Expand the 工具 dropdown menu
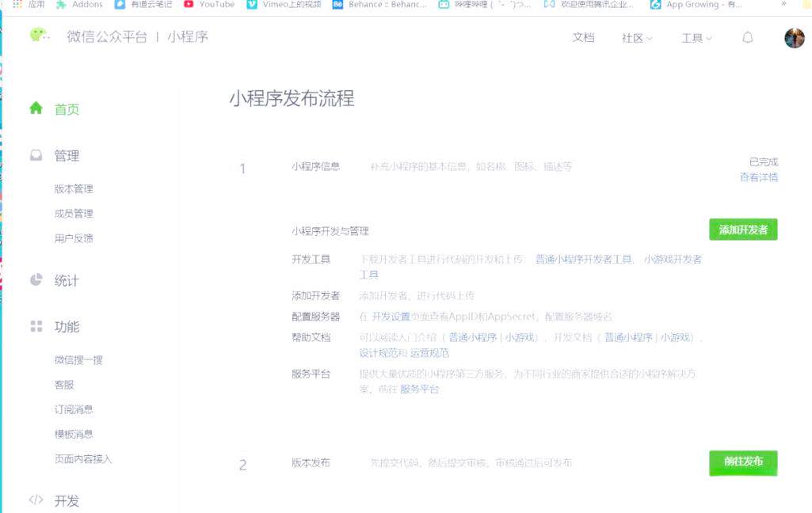The image size is (812, 513). point(696,38)
